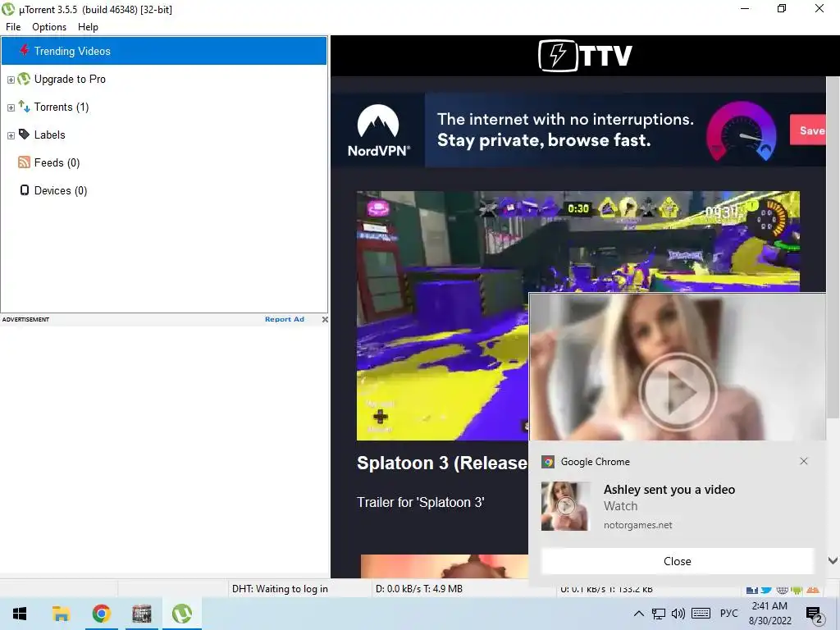
Task: Click the Splatoon 3 (Release video title
Action: (442, 463)
